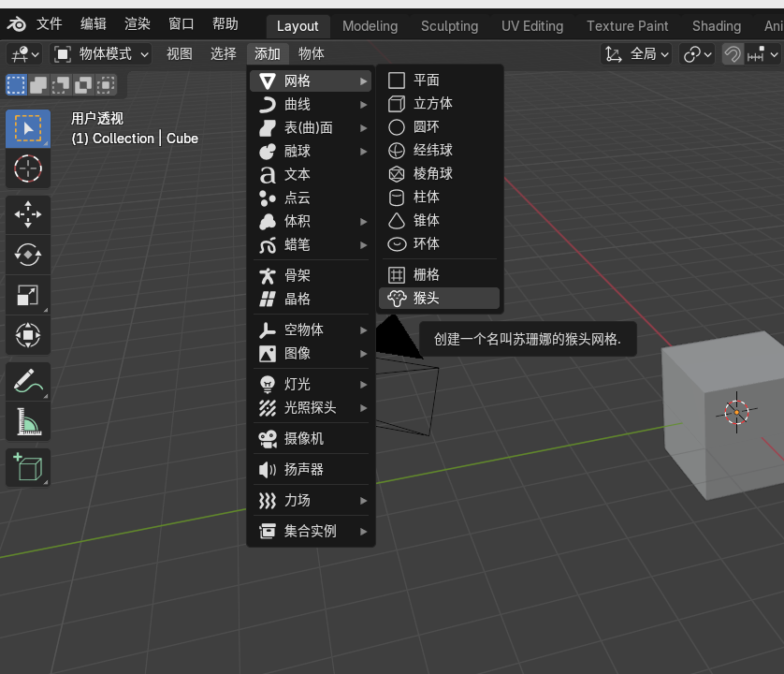The width and height of the screenshot is (784, 674).
Task: Select the Annotate pencil tool
Action: 28,381
